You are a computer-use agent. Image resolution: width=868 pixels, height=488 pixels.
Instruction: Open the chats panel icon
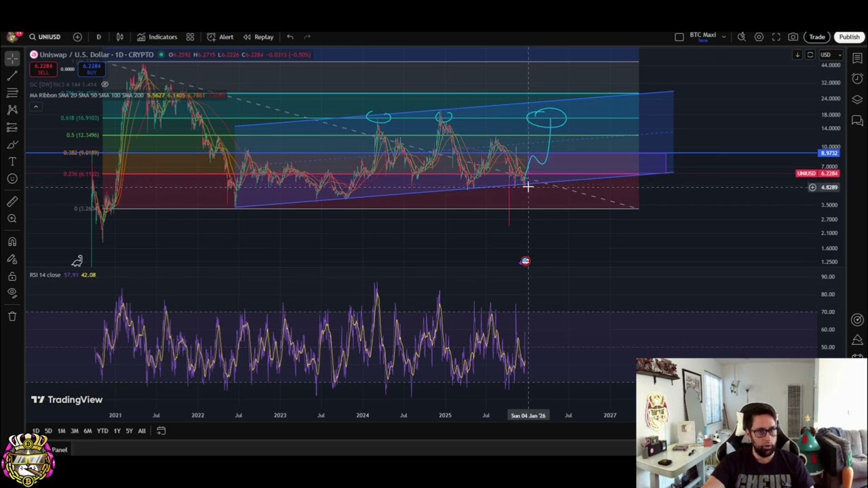(x=857, y=121)
